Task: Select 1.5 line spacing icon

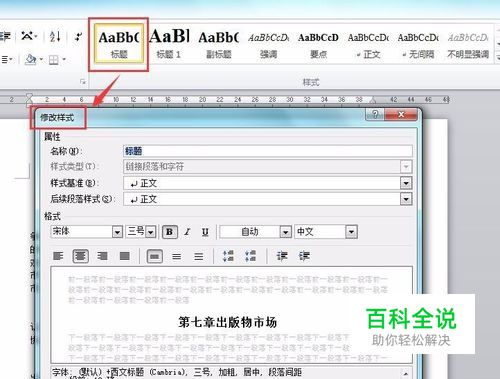Action: (177, 256)
